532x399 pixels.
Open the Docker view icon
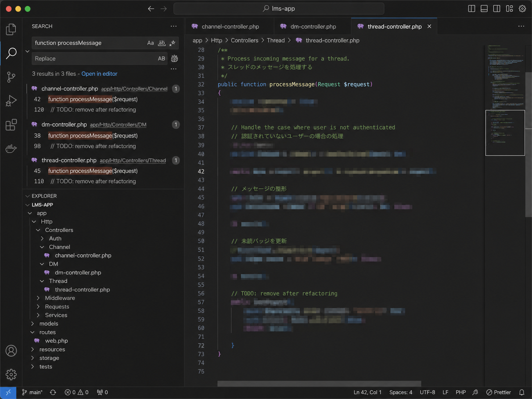click(x=11, y=148)
